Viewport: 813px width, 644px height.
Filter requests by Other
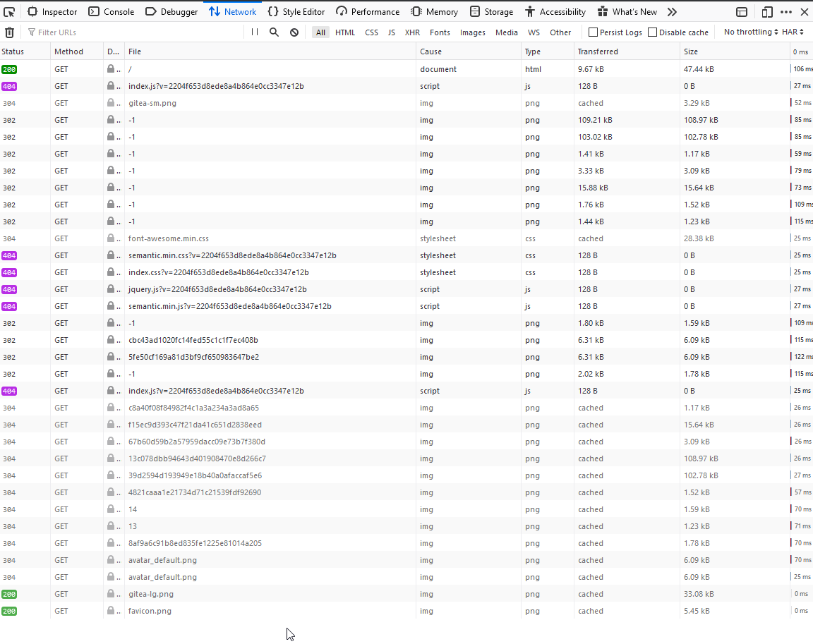click(x=560, y=32)
